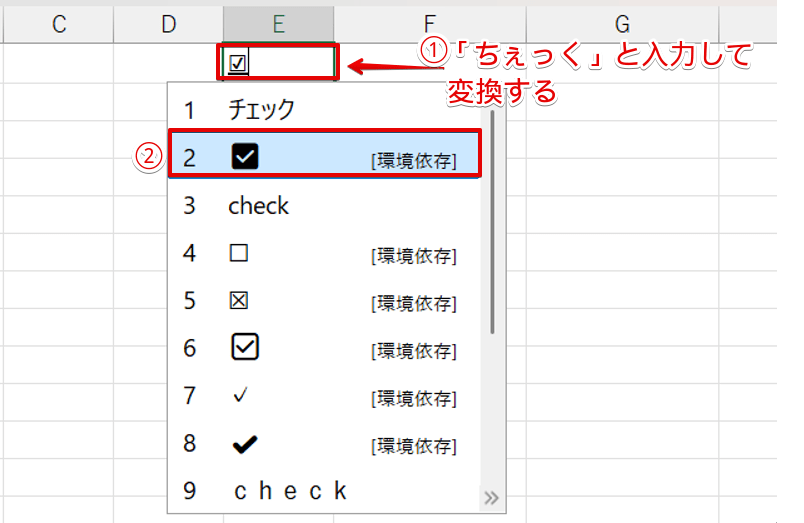Screen dimensions: 804x523
Task: Click the thin check mark icon in row 7
Action: pyautogui.click(x=240, y=395)
